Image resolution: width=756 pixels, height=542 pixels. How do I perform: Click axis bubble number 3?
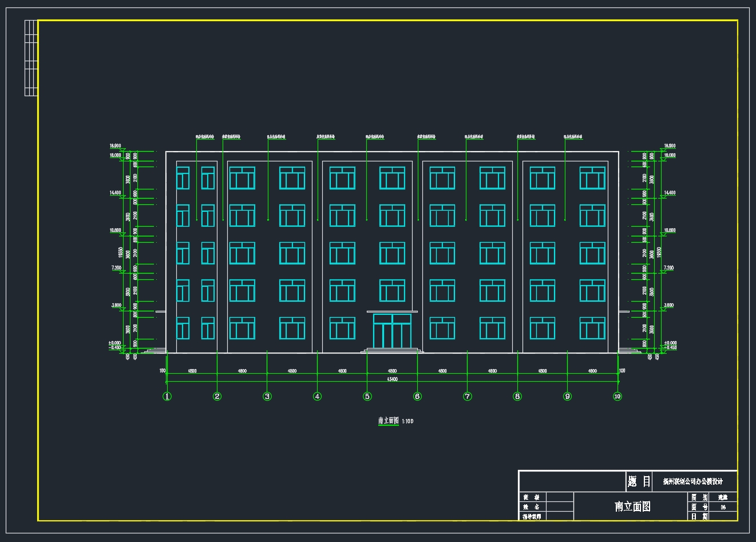[x=267, y=396]
